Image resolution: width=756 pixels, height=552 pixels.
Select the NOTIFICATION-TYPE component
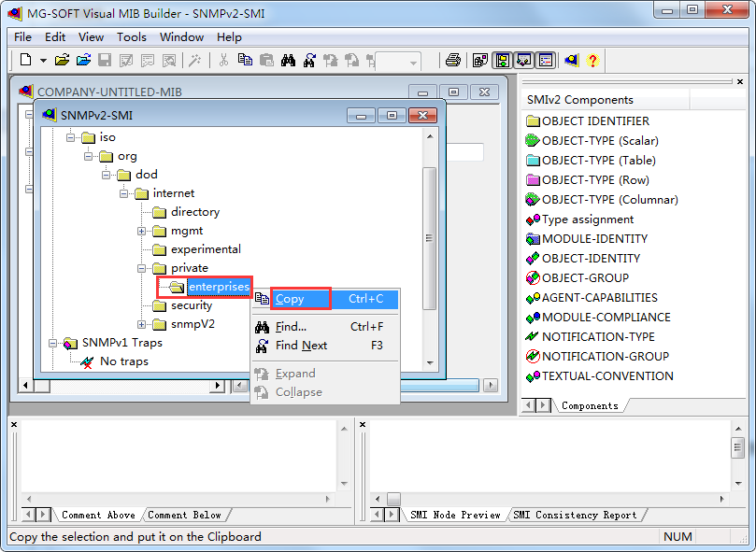pyautogui.click(x=598, y=336)
